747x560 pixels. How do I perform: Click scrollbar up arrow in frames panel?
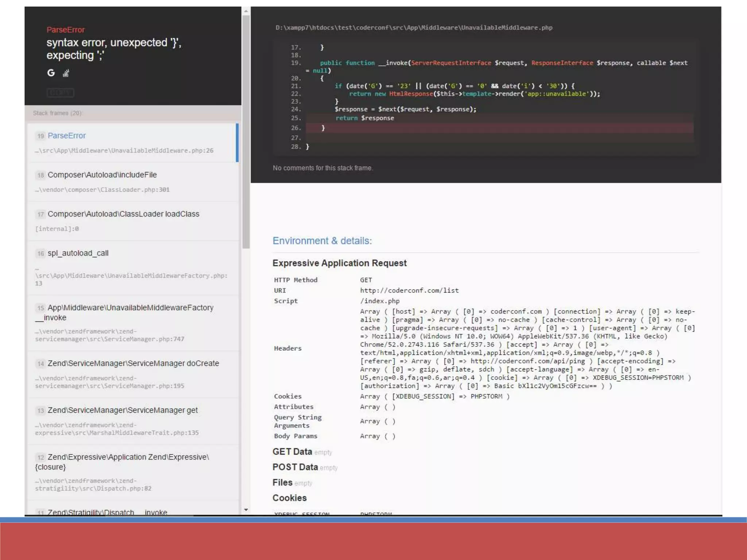tap(246, 11)
